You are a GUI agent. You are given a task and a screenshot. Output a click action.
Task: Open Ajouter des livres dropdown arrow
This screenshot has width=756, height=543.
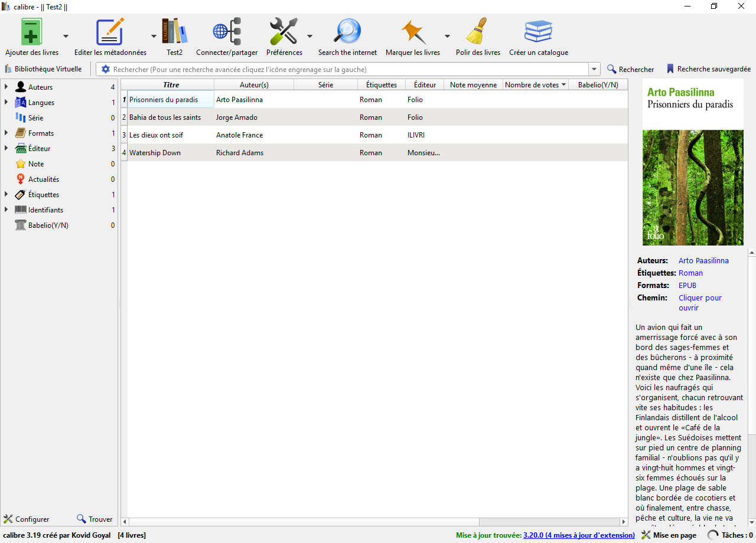coord(66,36)
